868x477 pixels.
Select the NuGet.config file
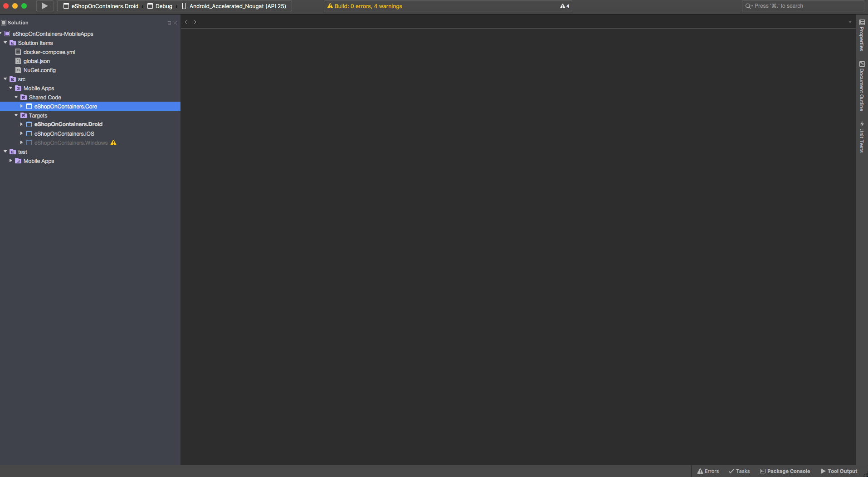(40, 70)
